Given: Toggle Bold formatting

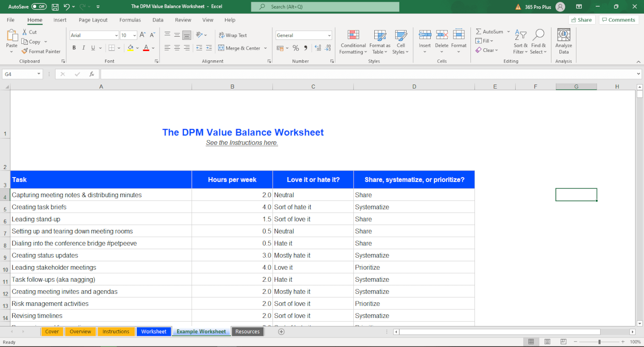Looking at the screenshot, I should pos(74,48).
